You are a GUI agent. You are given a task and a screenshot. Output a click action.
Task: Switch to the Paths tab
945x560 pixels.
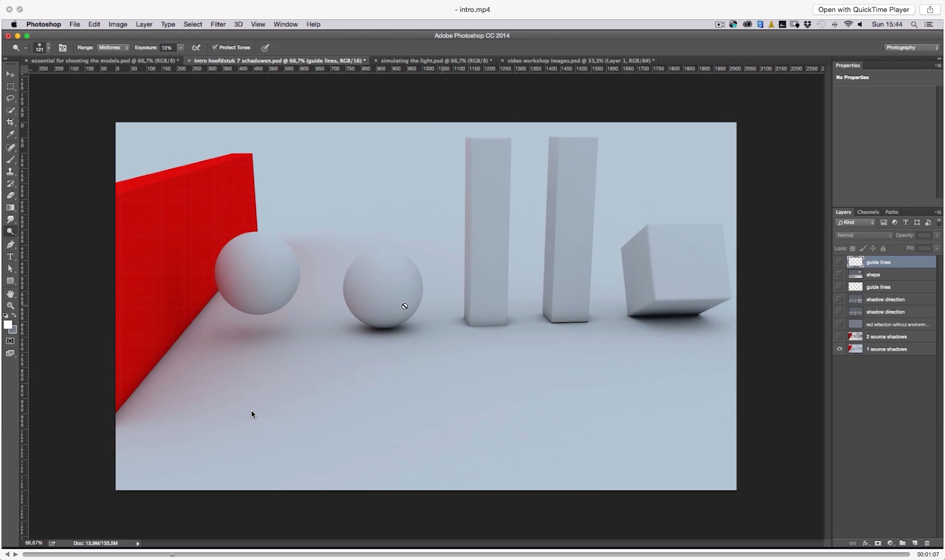tap(892, 212)
